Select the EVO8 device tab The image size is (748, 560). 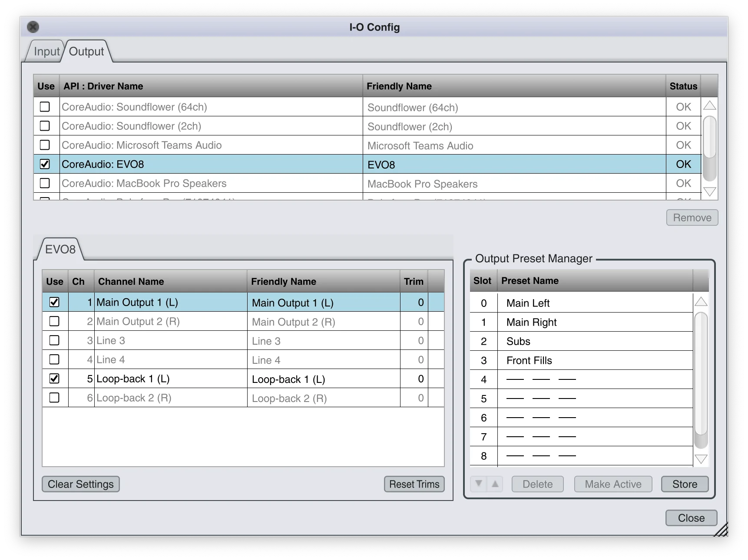click(x=60, y=249)
